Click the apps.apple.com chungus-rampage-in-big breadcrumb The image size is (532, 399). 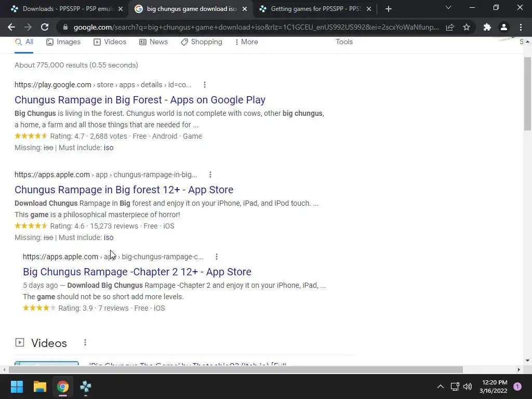[x=106, y=175]
